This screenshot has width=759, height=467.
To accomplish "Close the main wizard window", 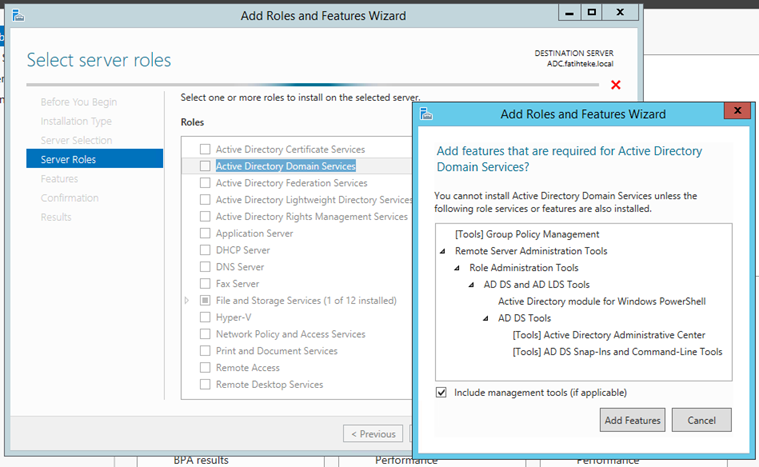I will (620, 13).
